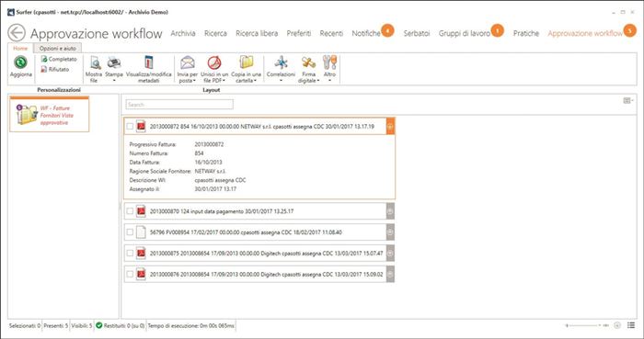Expand details of row 56796 FV008954
Screen dimensions: 644x339
point(390,232)
